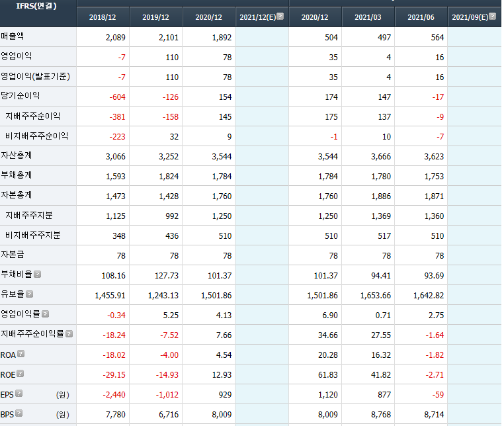Click the 영업이익(발표기준) row label

click(35, 77)
